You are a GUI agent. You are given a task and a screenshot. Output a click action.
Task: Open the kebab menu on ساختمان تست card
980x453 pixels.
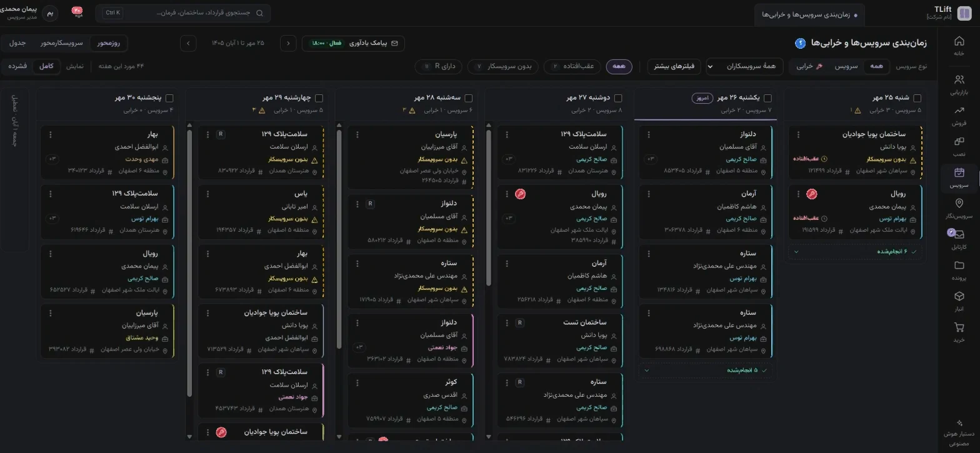[507, 323]
